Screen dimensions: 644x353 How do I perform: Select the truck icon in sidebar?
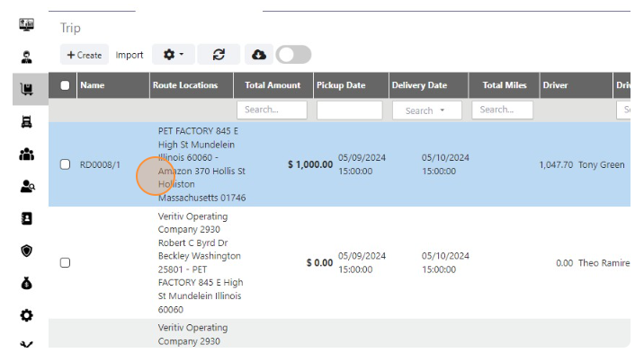point(27,122)
